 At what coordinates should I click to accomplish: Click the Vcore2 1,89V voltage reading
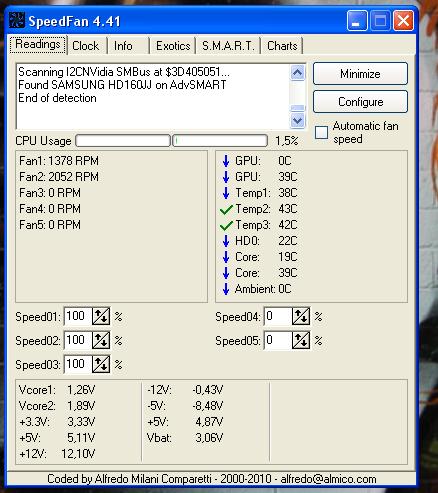pyautogui.click(x=57, y=406)
